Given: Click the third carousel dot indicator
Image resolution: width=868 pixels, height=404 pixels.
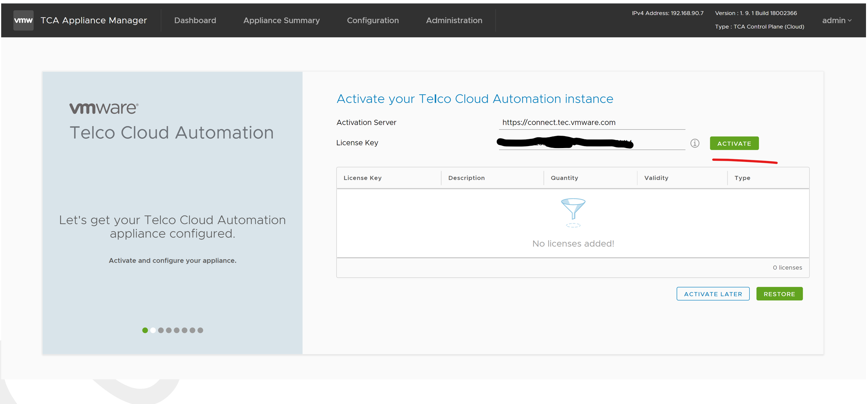Looking at the screenshot, I should click(x=161, y=330).
